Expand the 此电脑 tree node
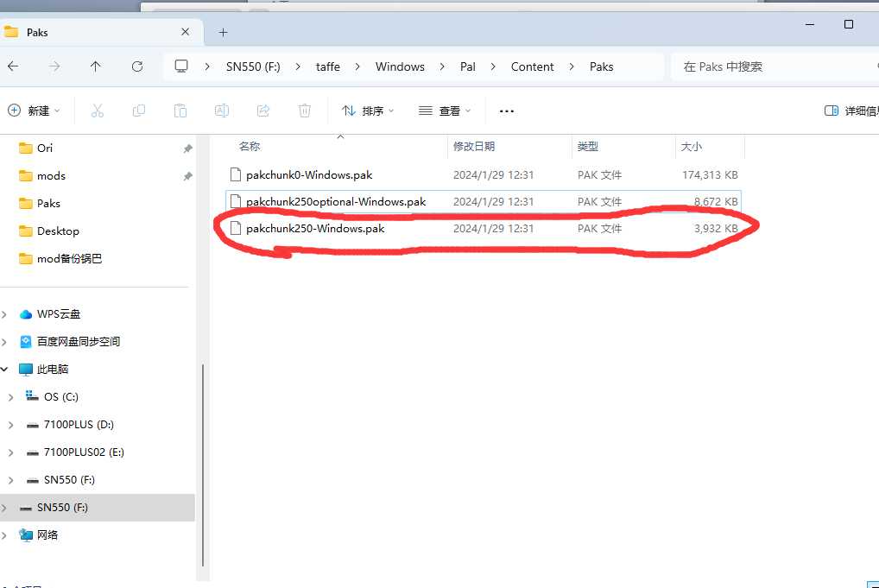 (x=4, y=370)
